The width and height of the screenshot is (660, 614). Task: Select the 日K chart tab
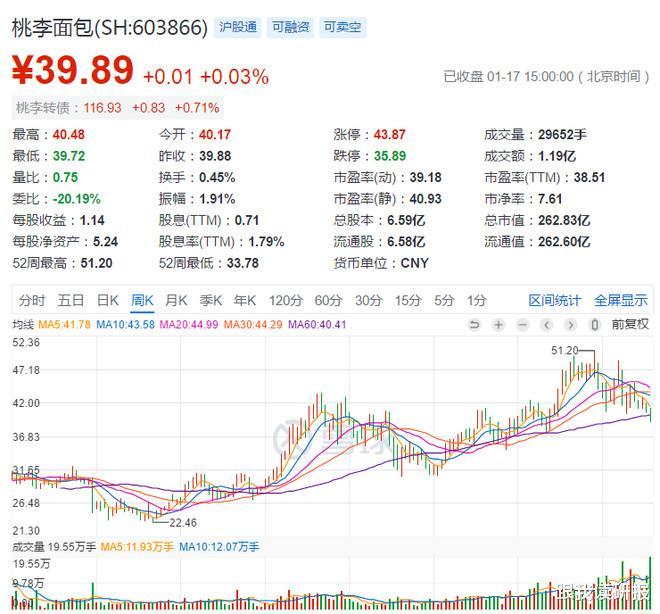(x=108, y=300)
